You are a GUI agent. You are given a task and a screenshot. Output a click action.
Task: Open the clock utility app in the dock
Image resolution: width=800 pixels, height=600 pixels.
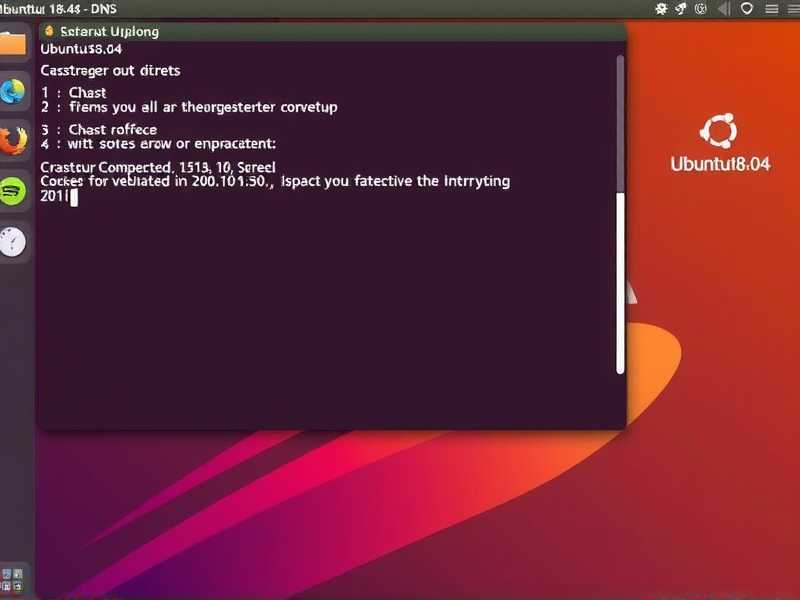click(13, 241)
